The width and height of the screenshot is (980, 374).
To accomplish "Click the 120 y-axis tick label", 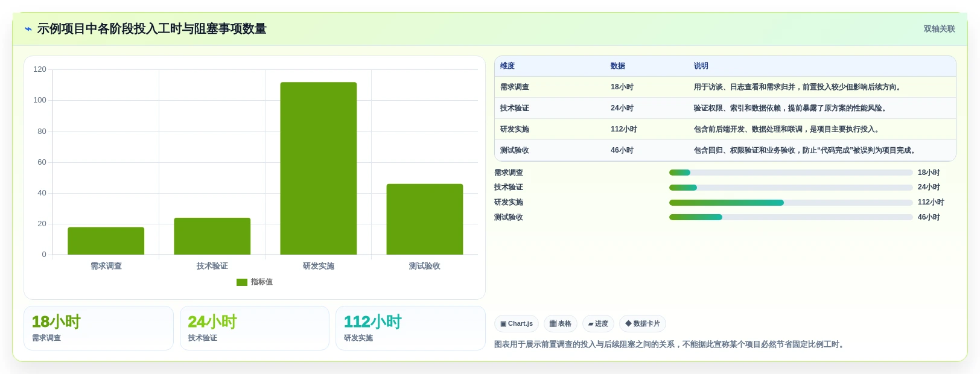I will click(40, 69).
